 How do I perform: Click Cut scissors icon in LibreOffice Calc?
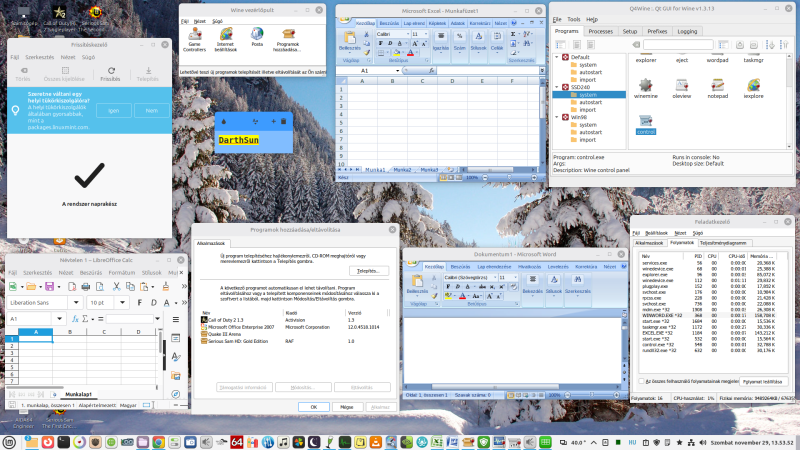point(116,287)
